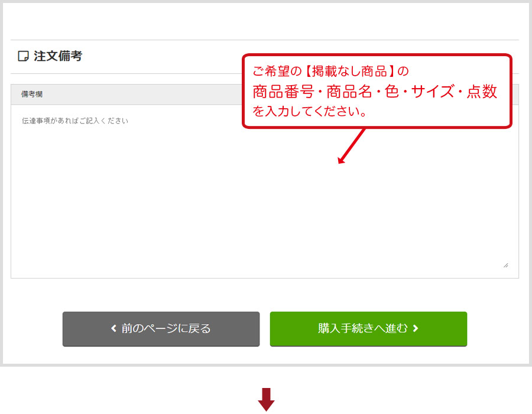
Task: Focus the 備考欄 remarks text area
Action: (x=265, y=192)
